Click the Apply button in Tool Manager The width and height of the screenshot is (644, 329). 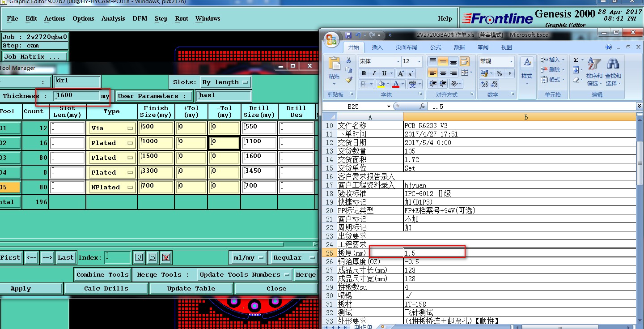pos(30,289)
